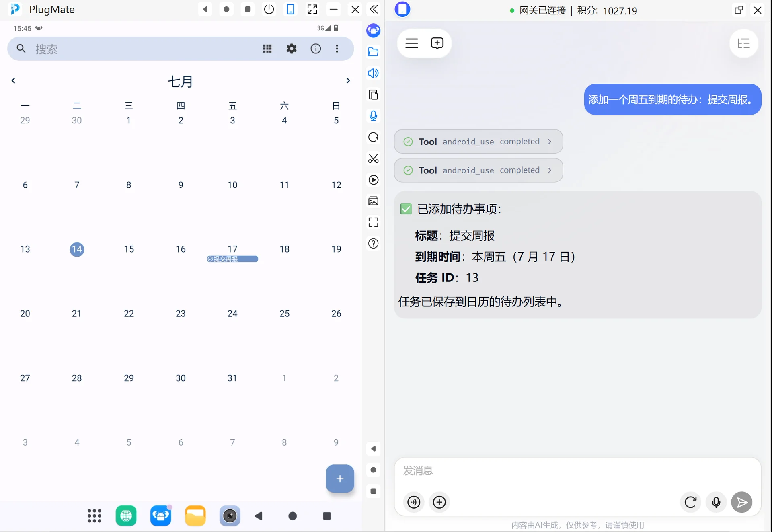The height and width of the screenshot is (532, 772).
Task: Expand the first android_use tool result
Action: tap(478, 142)
